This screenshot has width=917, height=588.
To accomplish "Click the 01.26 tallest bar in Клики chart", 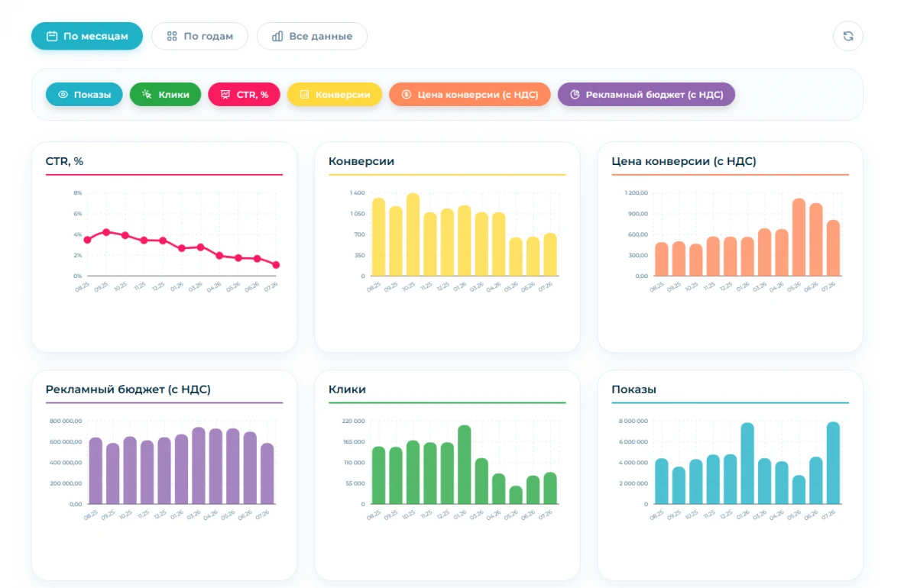I will 464,464.
